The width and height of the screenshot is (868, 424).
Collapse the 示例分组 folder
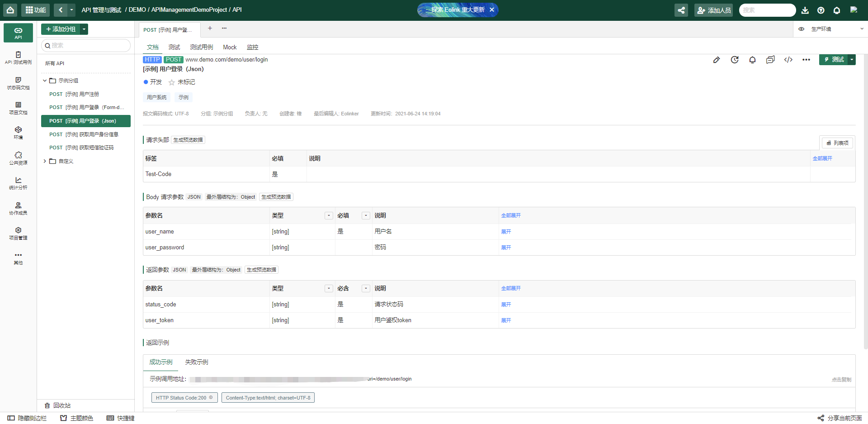click(45, 81)
